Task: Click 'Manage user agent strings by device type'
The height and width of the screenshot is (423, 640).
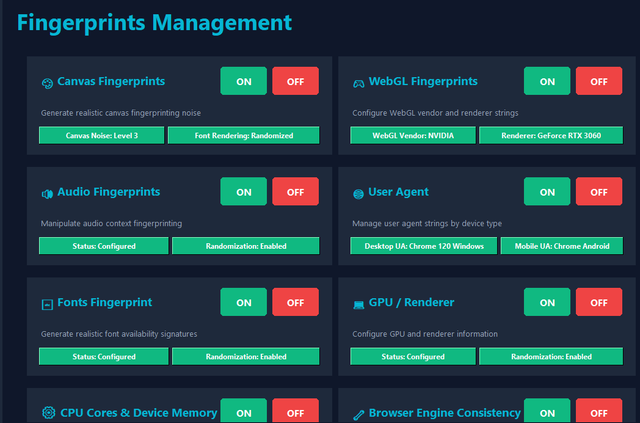Action: click(427, 223)
